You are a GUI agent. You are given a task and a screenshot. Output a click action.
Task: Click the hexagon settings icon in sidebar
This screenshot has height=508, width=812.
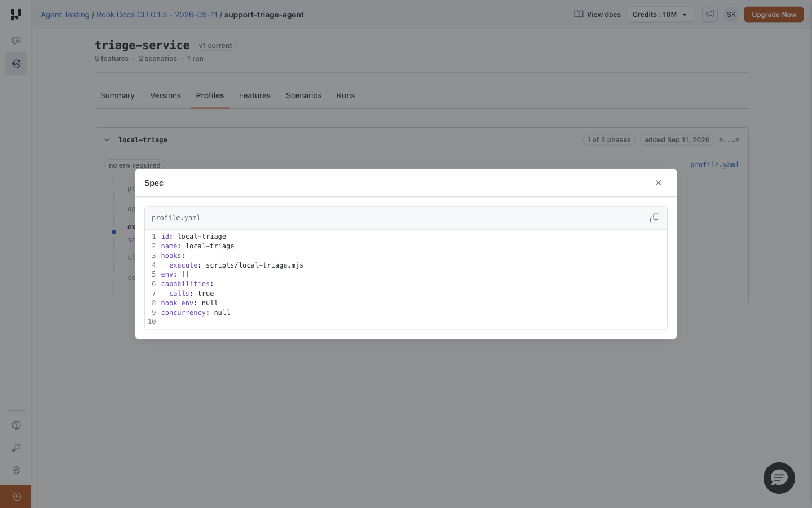click(16, 470)
